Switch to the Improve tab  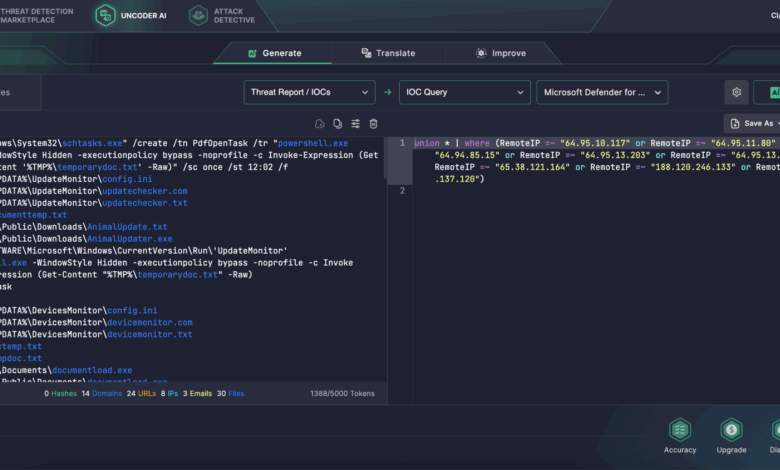501,53
